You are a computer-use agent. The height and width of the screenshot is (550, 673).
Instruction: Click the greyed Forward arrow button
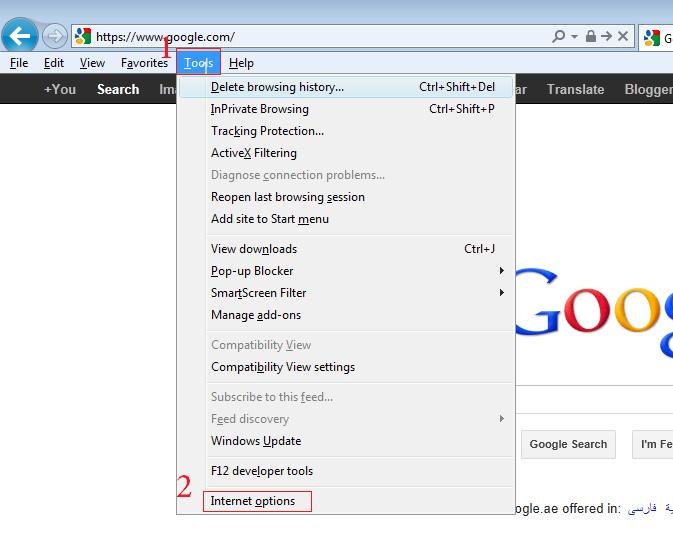(55, 36)
